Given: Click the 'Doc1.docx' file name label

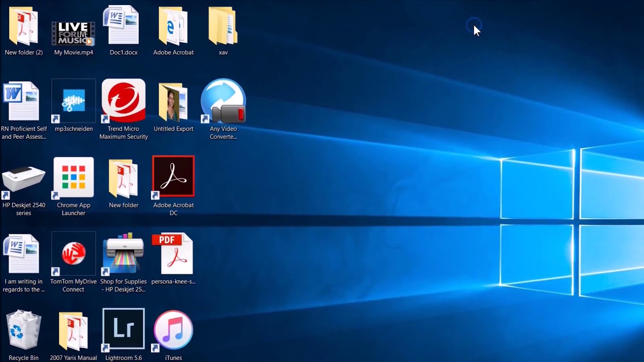Looking at the screenshot, I should 123,52.
